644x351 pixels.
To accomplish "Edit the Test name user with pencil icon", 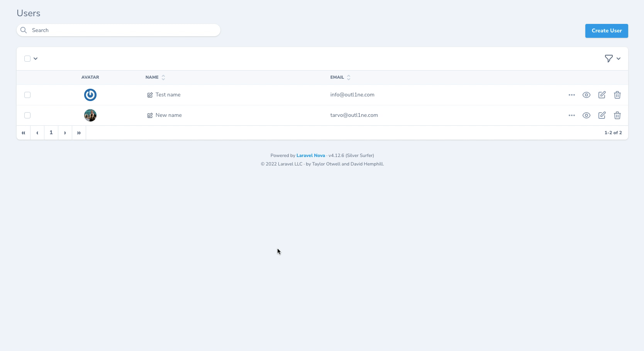I will [x=602, y=95].
